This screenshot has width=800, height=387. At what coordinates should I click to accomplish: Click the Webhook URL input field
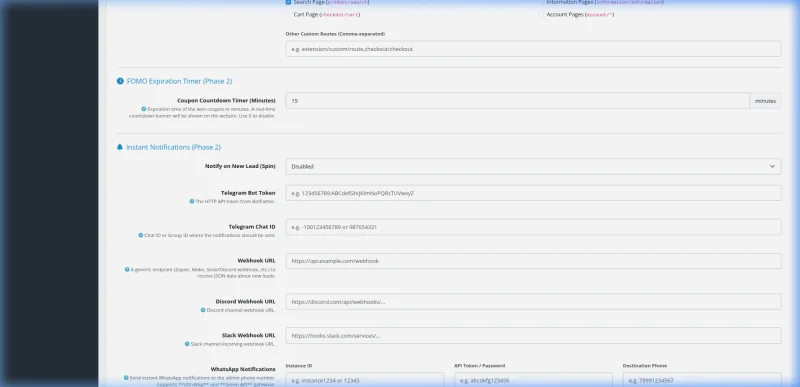(x=533, y=261)
